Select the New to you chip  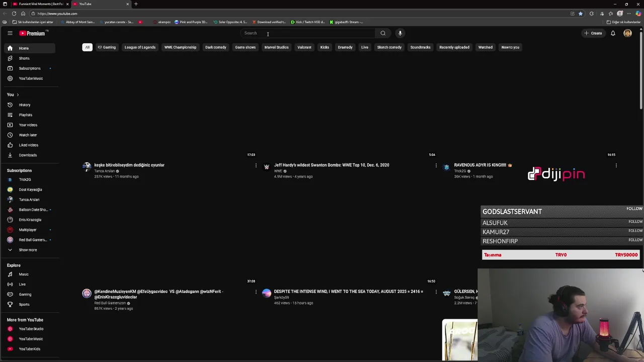(x=510, y=47)
